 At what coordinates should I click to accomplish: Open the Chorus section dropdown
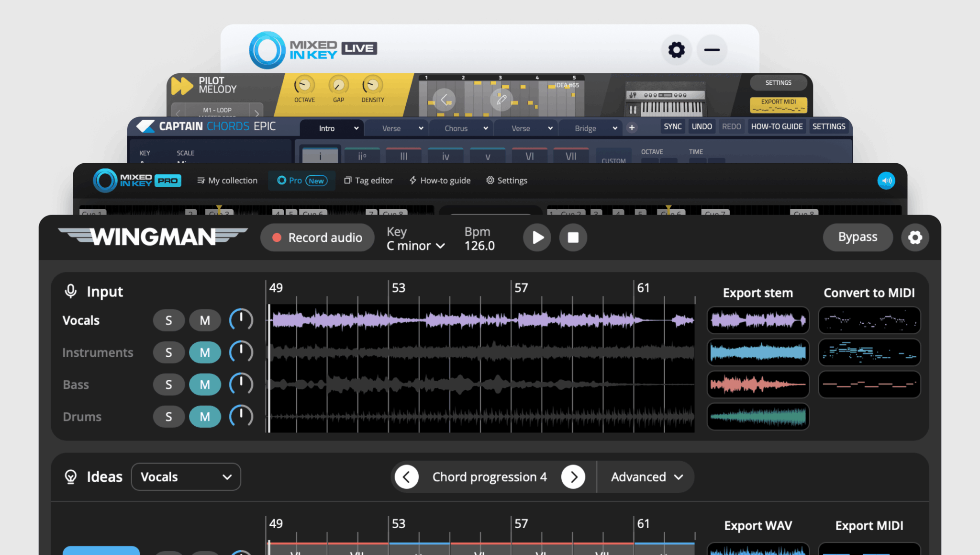click(461, 128)
